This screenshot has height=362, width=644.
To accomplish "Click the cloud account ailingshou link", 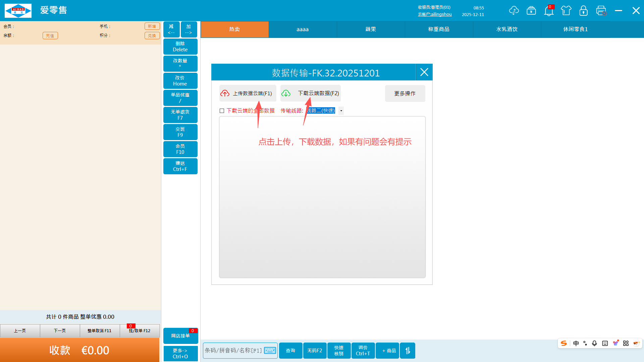I will tap(435, 14).
